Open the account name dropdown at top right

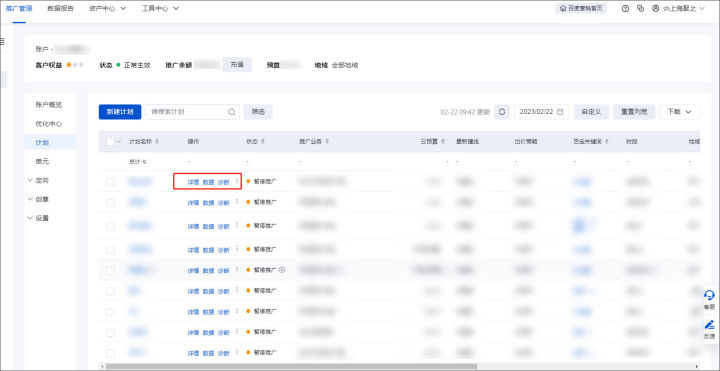(x=684, y=9)
